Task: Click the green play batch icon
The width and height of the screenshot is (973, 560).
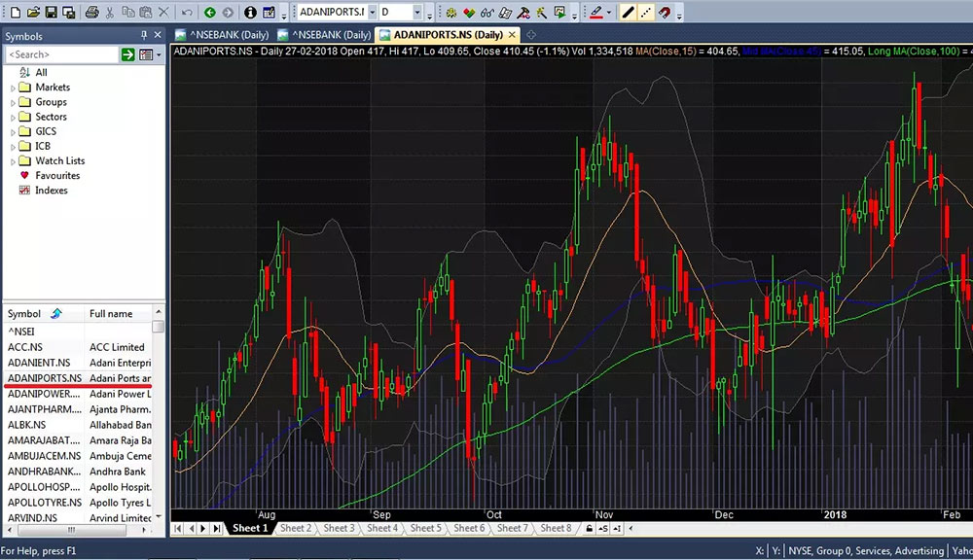Action: pyautogui.click(x=559, y=12)
